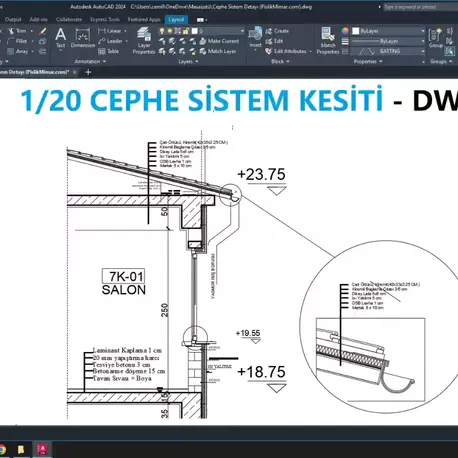Toggle layer freeze in current viewport
458x458 pixels.
(178, 31)
